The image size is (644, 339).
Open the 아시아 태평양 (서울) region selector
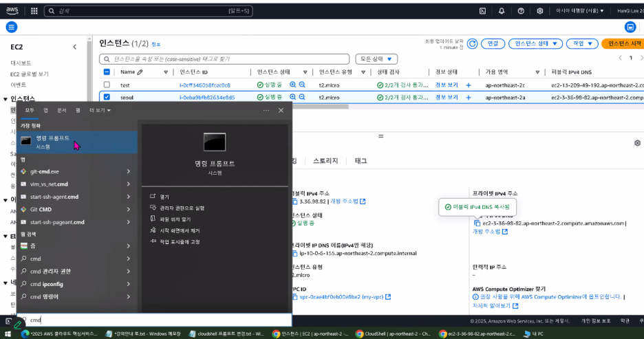579,11
